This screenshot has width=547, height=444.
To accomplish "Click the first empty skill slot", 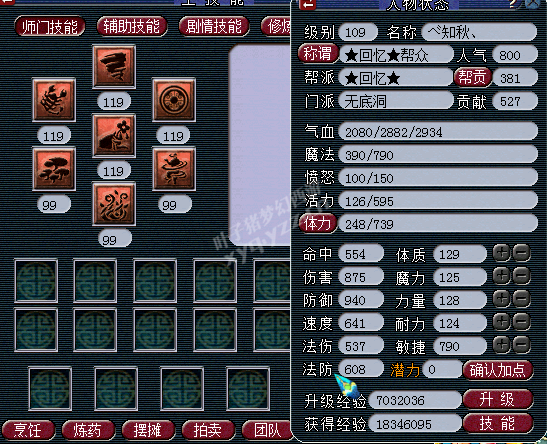I will (x=36, y=280).
